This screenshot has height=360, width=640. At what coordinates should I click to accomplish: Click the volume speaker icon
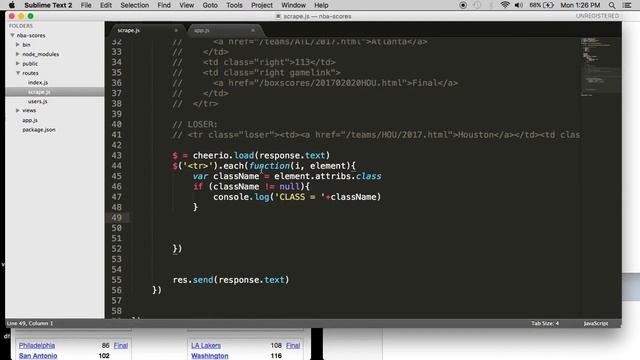click(x=519, y=5)
